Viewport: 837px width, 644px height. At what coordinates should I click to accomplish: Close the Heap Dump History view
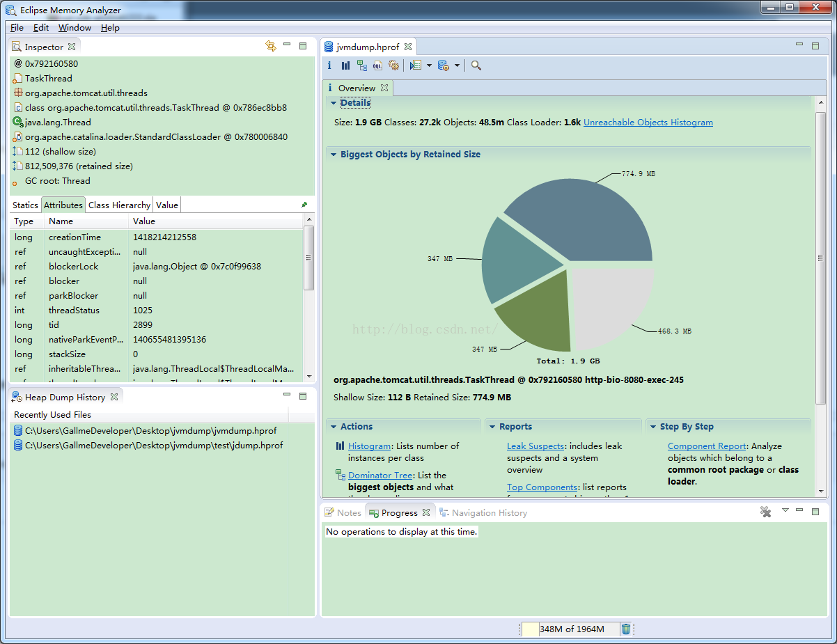pyautogui.click(x=114, y=397)
